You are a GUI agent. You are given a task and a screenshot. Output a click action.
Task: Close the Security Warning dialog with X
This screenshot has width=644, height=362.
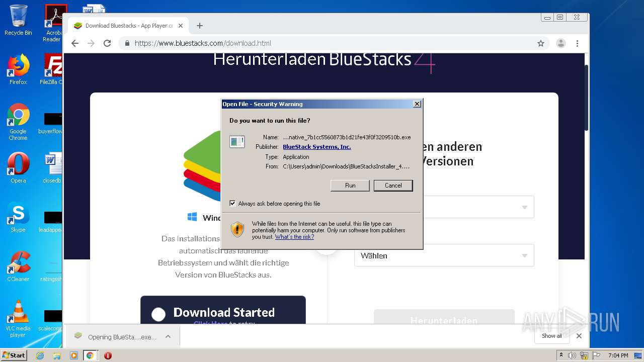tap(417, 104)
